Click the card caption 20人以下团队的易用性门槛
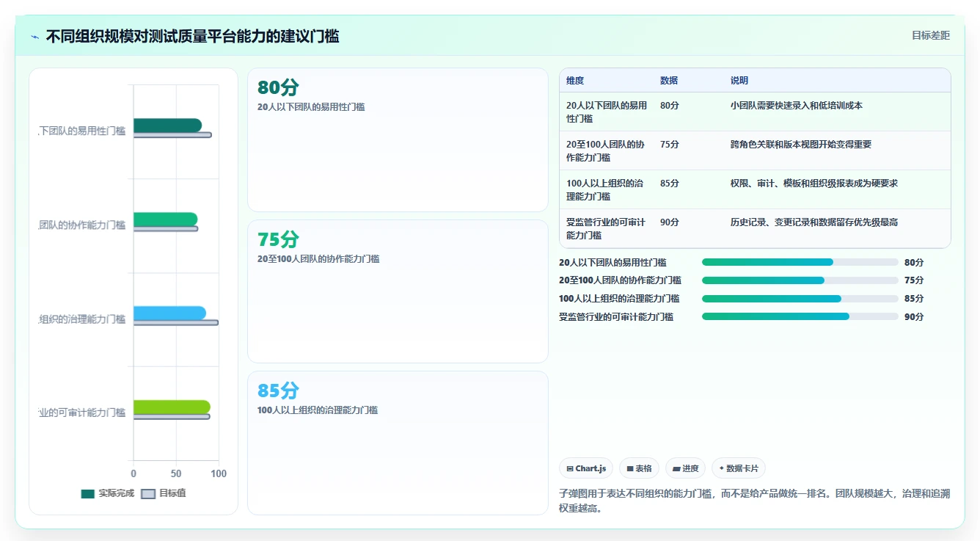This screenshot has width=980, height=541. tap(311, 107)
